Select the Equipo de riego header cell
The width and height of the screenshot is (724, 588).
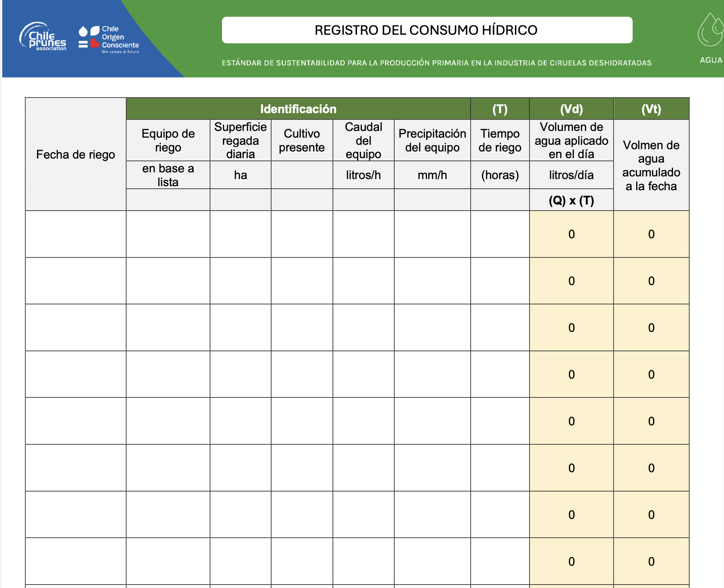[168, 140]
